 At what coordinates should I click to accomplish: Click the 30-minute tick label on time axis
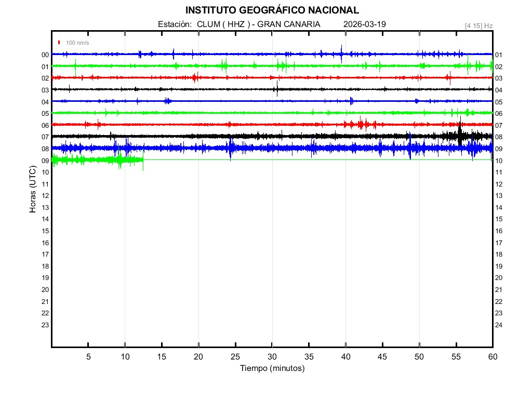pos(272,357)
